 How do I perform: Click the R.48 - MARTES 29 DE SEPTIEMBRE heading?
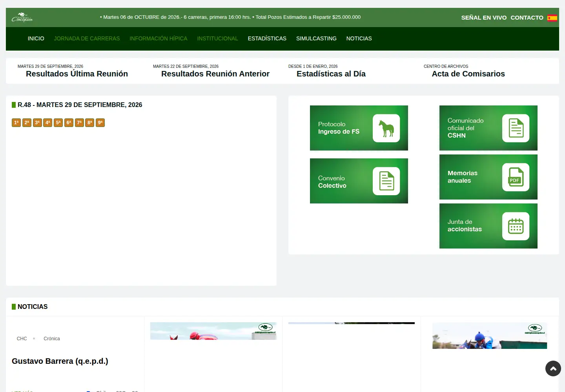[80, 105]
